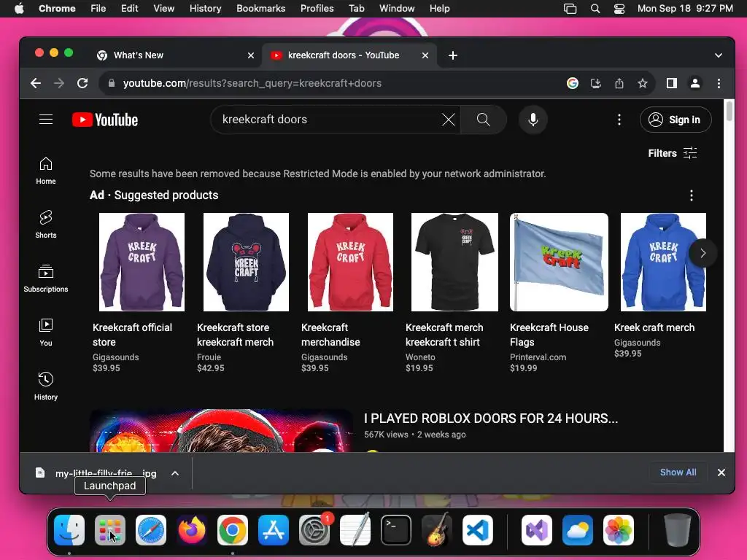Click the install app icon in address bar
747x560 pixels.
(595, 83)
